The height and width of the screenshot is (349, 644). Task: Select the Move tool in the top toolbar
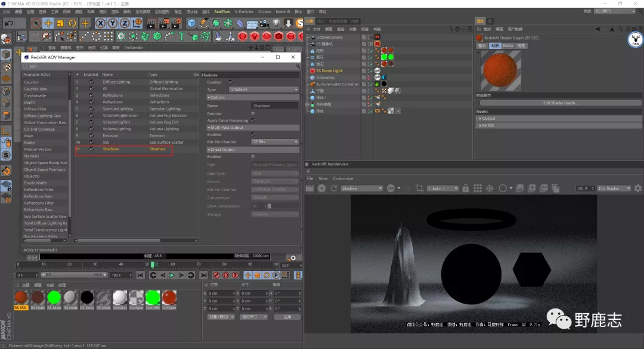(x=48, y=23)
